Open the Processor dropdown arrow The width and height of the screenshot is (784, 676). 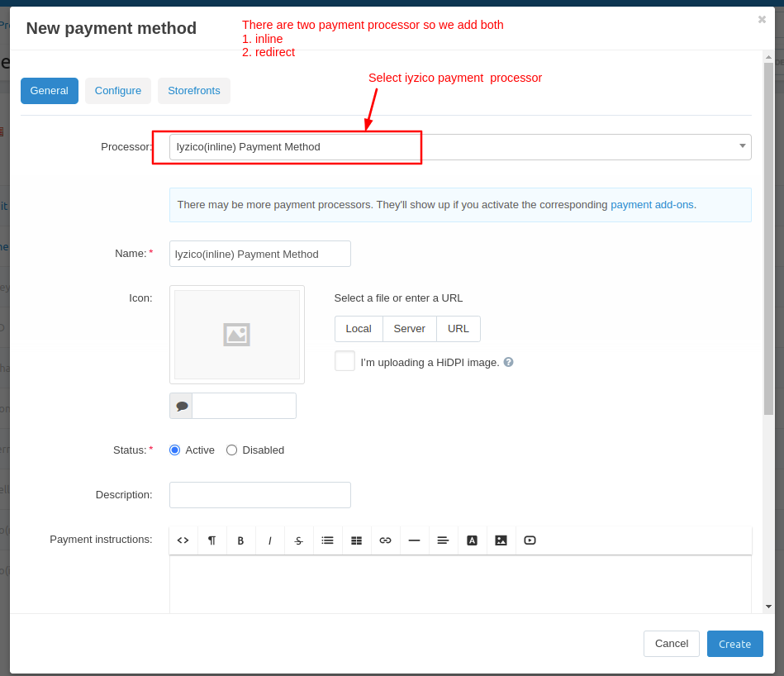click(x=743, y=146)
